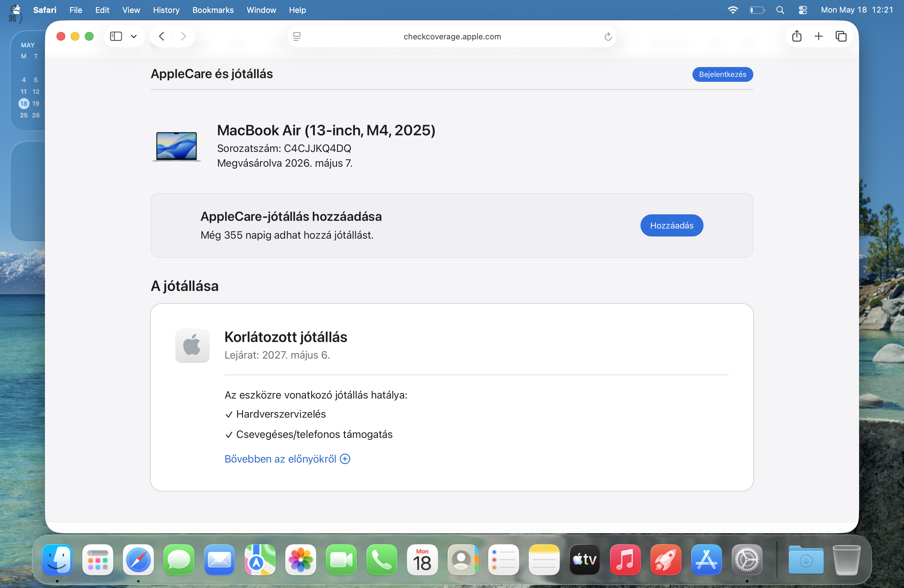Select day 18 in the calendar widget
904x588 pixels.
tap(24, 103)
